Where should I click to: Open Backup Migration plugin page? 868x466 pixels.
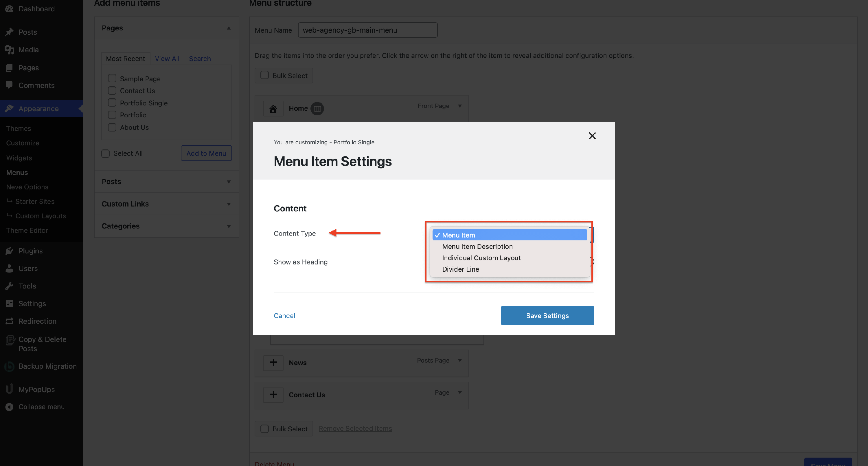(47, 366)
